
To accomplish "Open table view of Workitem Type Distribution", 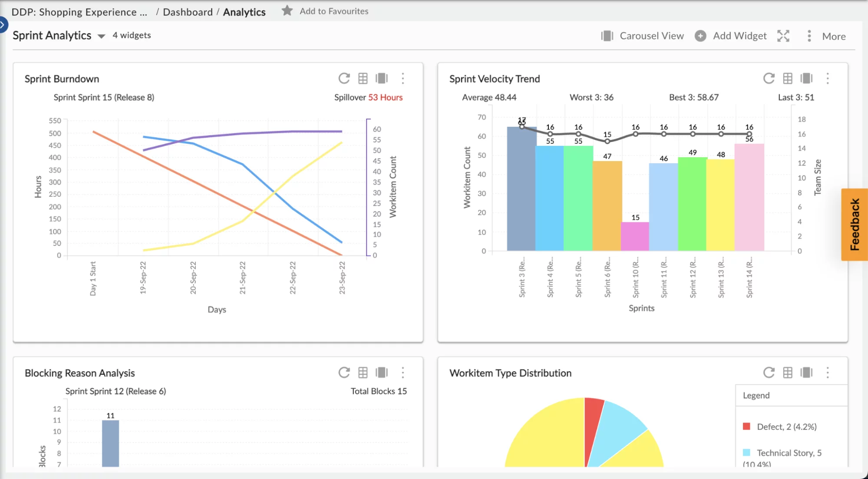I will (x=788, y=373).
